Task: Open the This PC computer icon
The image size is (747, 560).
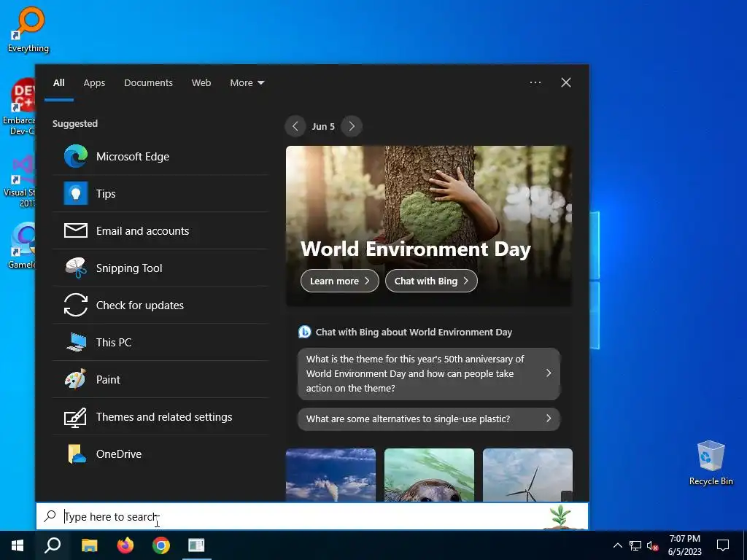Action: (76, 342)
